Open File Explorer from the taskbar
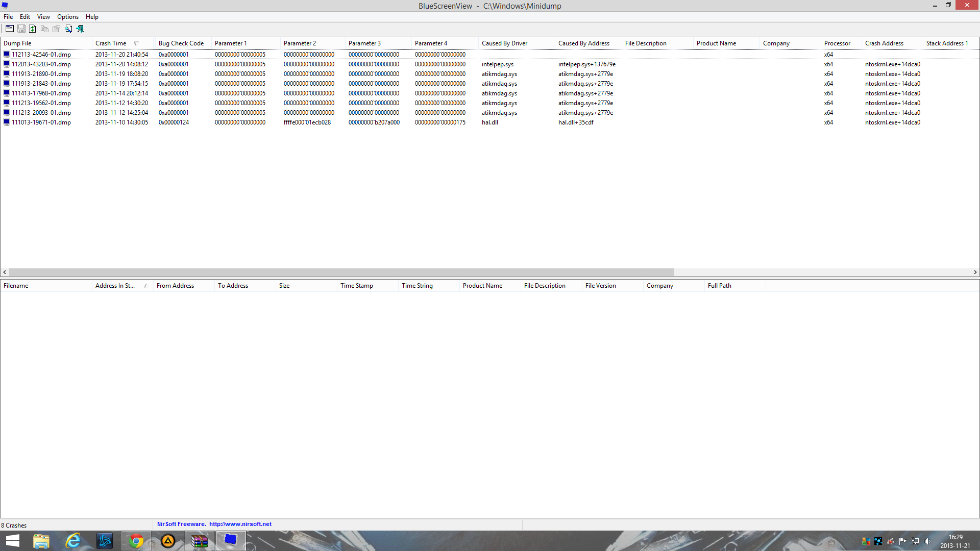The height and width of the screenshot is (551, 980). coord(41,541)
